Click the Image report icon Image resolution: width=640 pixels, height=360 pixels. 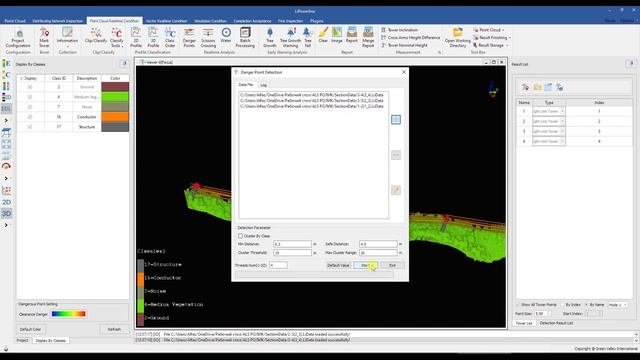(337, 36)
